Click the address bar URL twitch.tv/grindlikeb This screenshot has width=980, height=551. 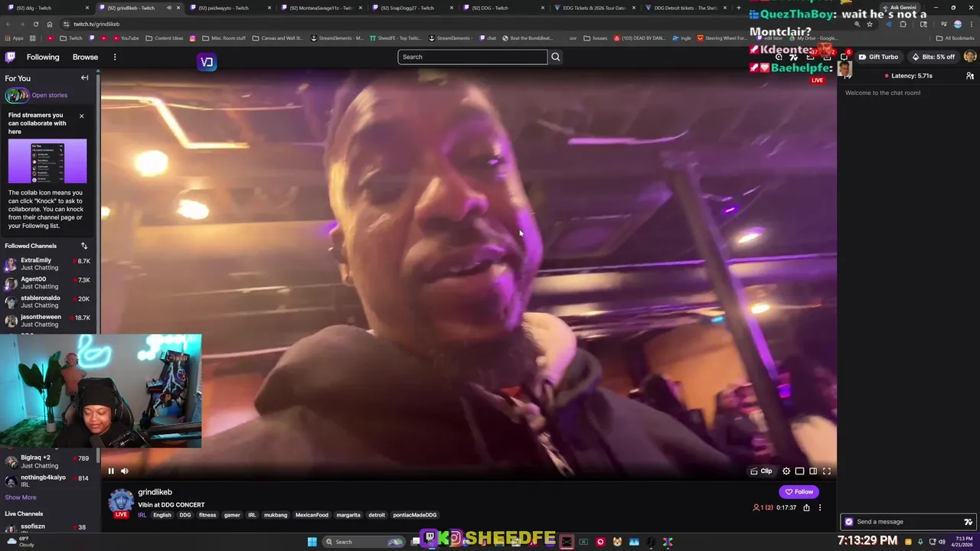pyautogui.click(x=96, y=24)
